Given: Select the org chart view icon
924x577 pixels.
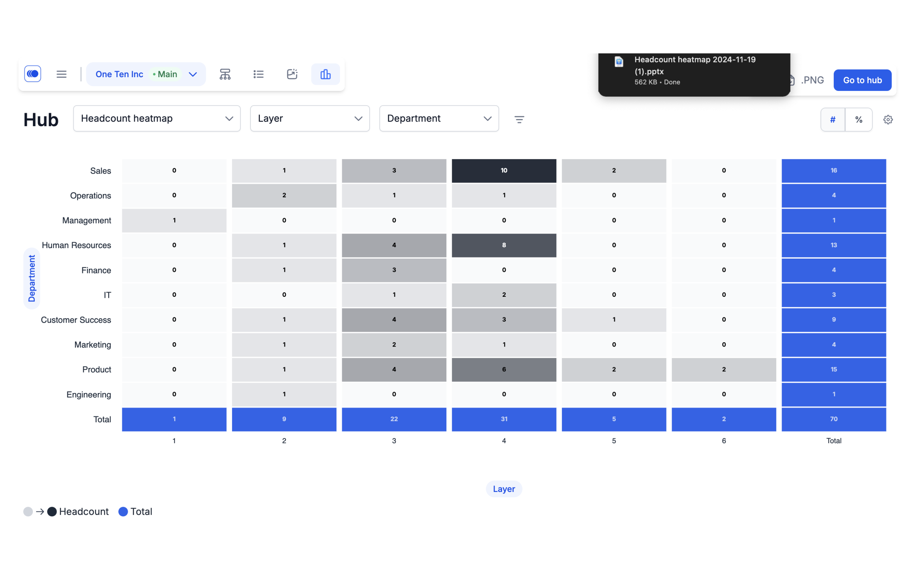Looking at the screenshot, I should coord(226,74).
